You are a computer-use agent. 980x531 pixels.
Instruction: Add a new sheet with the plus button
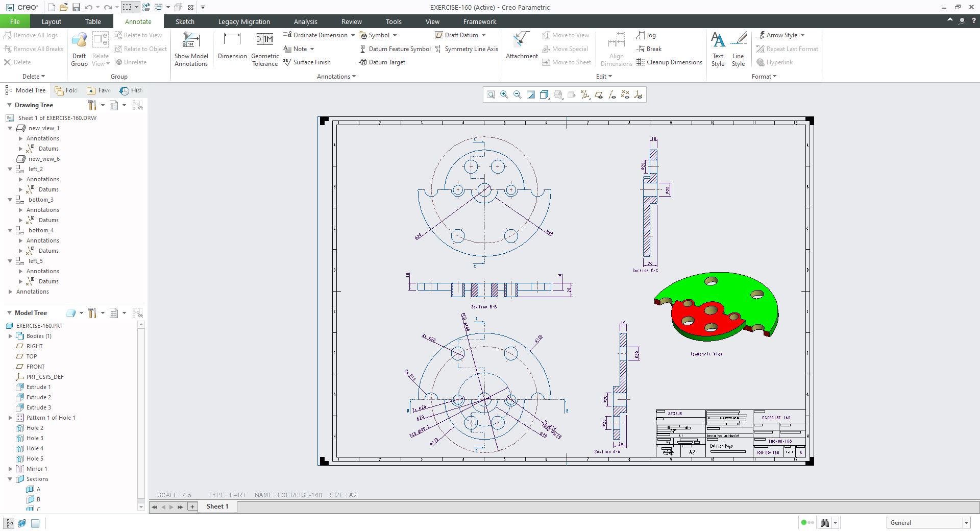pos(192,506)
